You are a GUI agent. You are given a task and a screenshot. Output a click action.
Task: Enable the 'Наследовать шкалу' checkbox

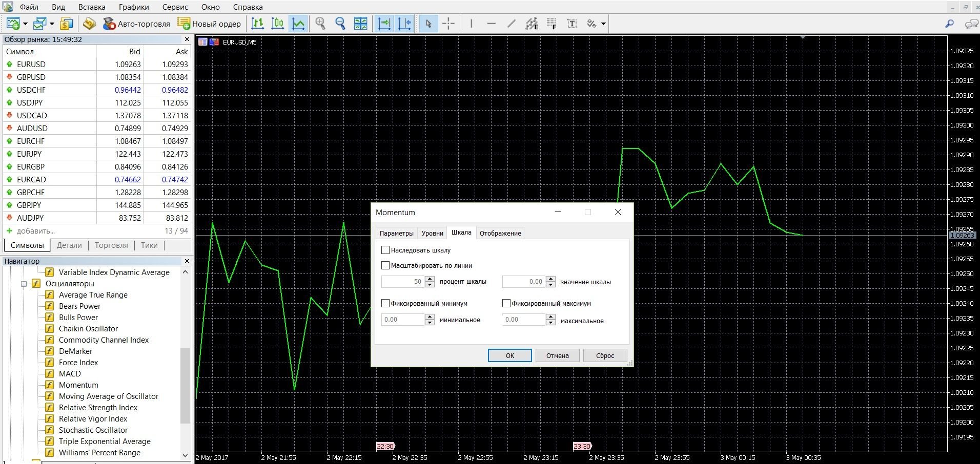[x=385, y=250]
